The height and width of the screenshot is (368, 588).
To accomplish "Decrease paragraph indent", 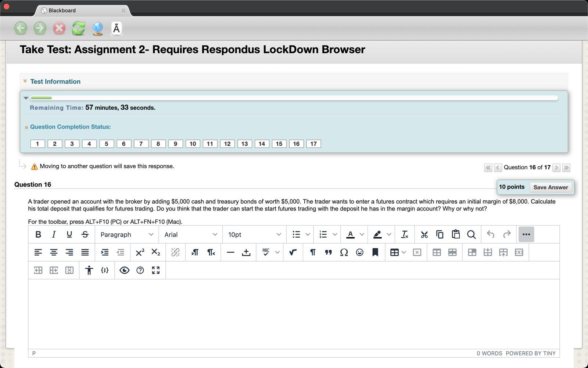I will 121,252.
